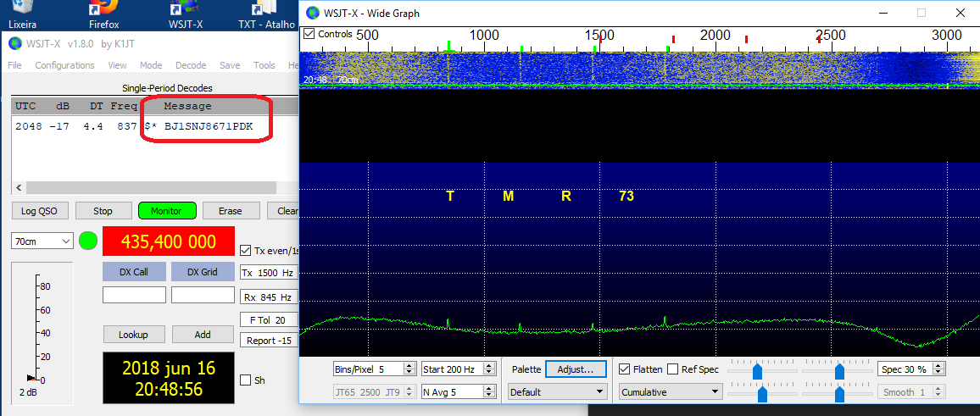
Task: Open the Configurations menu
Action: pyautogui.click(x=64, y=65)
